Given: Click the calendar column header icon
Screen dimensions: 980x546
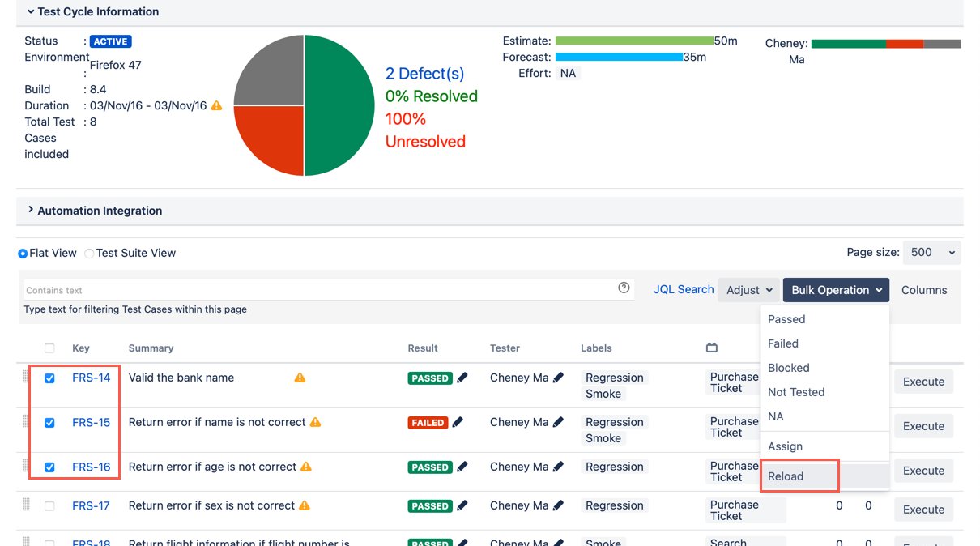Looking at the screenshot, I should (x=712, y=348).
